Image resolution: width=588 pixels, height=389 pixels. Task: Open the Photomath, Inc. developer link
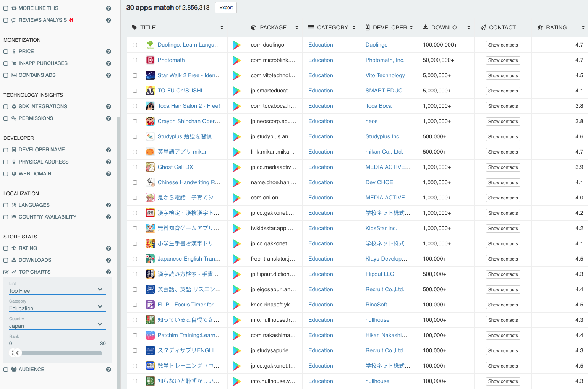[385, 60]
